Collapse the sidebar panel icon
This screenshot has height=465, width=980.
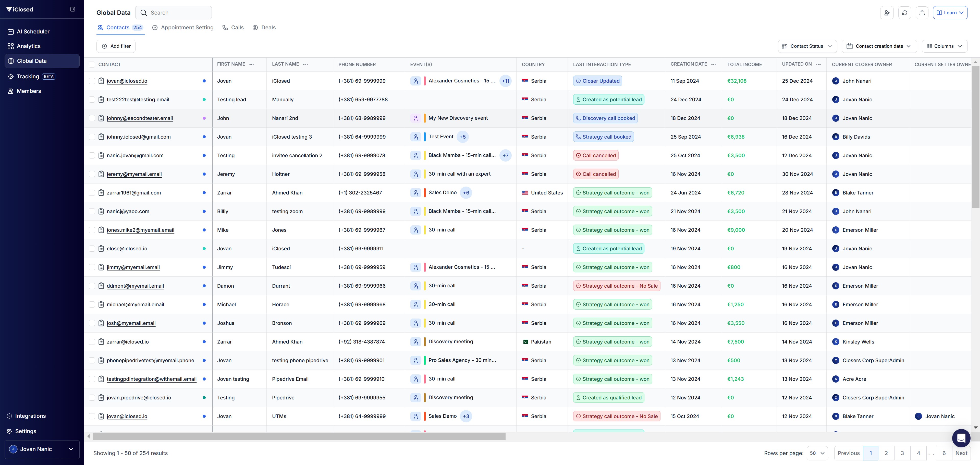(x=73, y=9)
